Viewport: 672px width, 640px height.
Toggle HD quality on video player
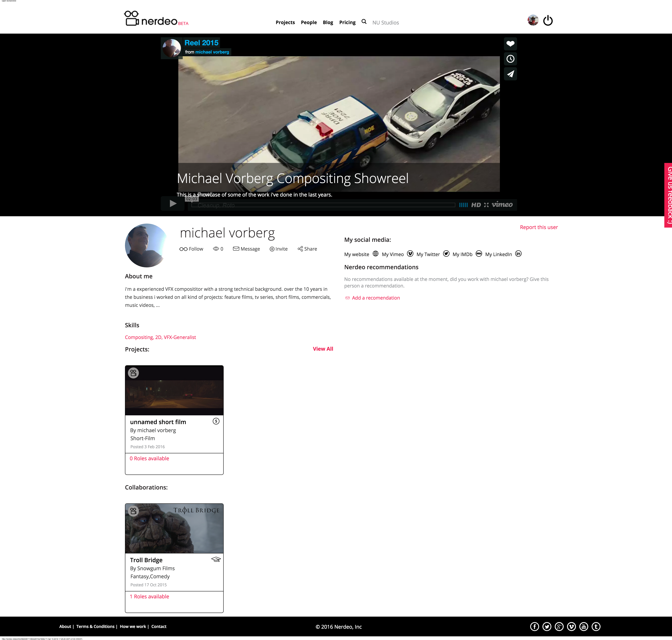click(476, 205)
